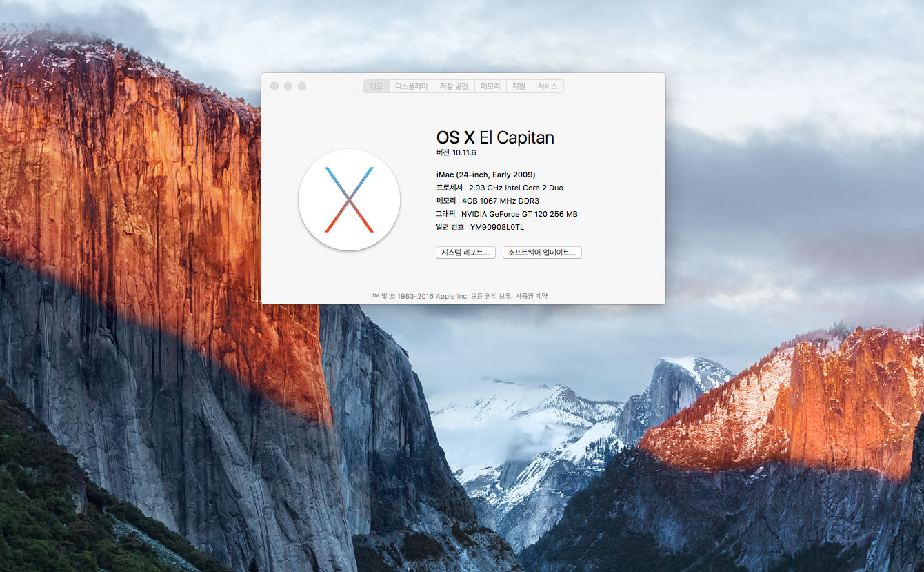Close the About This Mac window
924x572 pixels.
click(x=274, y=86)
